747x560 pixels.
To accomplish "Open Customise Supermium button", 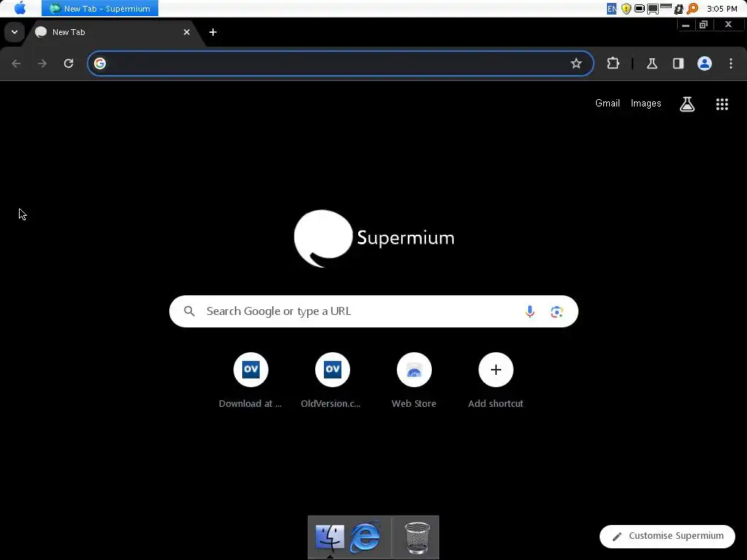I will 667,536.
